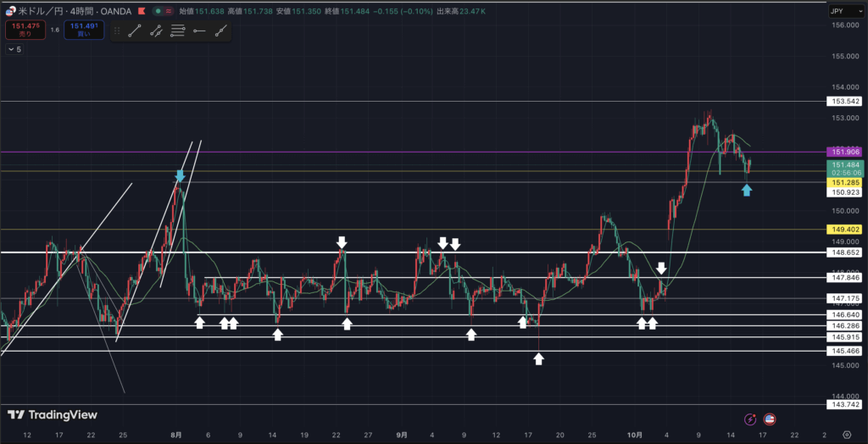868x444 pixels.
Task: Choose the parallel channel drawing tool
Action: (x=156, y=31)
